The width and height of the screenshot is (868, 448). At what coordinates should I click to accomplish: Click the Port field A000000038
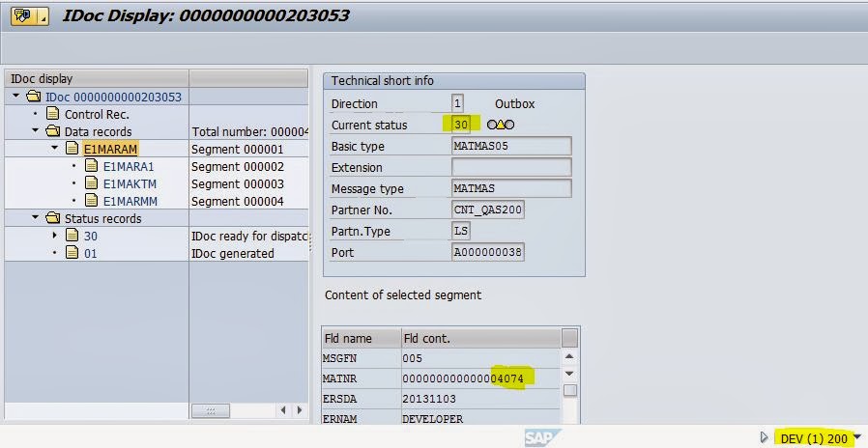tap(488, 252)
